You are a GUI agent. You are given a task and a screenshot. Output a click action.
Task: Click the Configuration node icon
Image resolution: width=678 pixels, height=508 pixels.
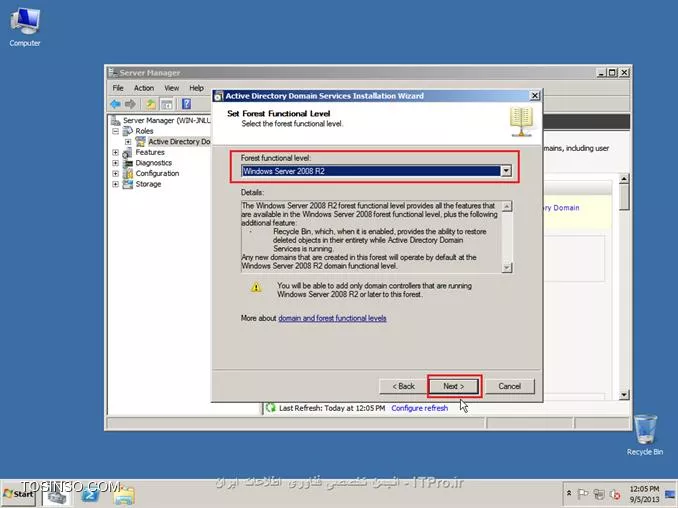128,173
